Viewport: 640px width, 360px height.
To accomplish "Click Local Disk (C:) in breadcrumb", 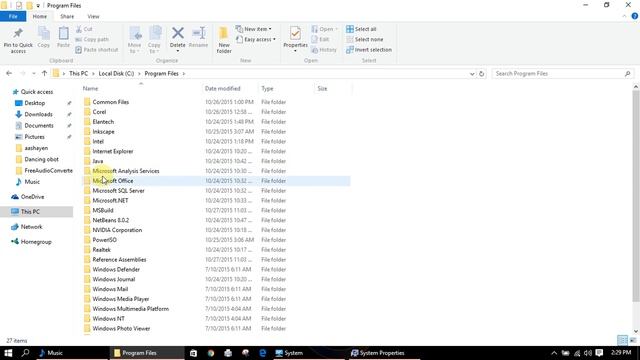I will pos(116,73).
